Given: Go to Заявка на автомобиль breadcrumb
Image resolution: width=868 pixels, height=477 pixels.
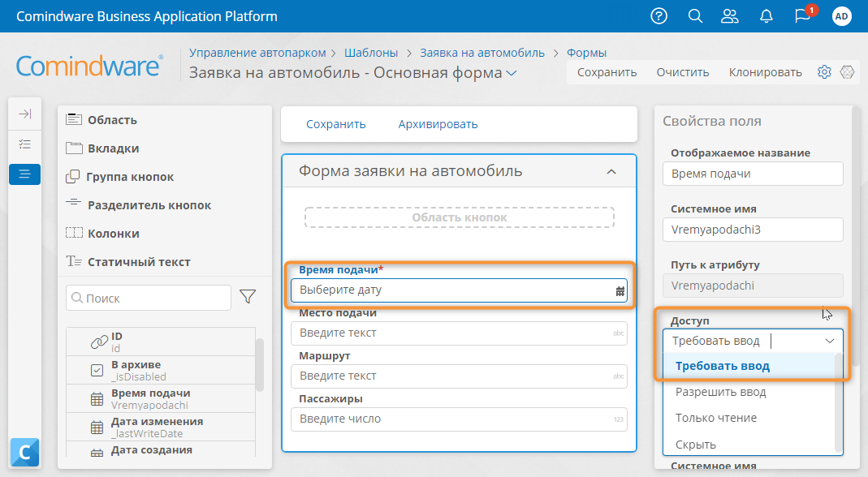Looking at the screenshot, I should (482, 53).
